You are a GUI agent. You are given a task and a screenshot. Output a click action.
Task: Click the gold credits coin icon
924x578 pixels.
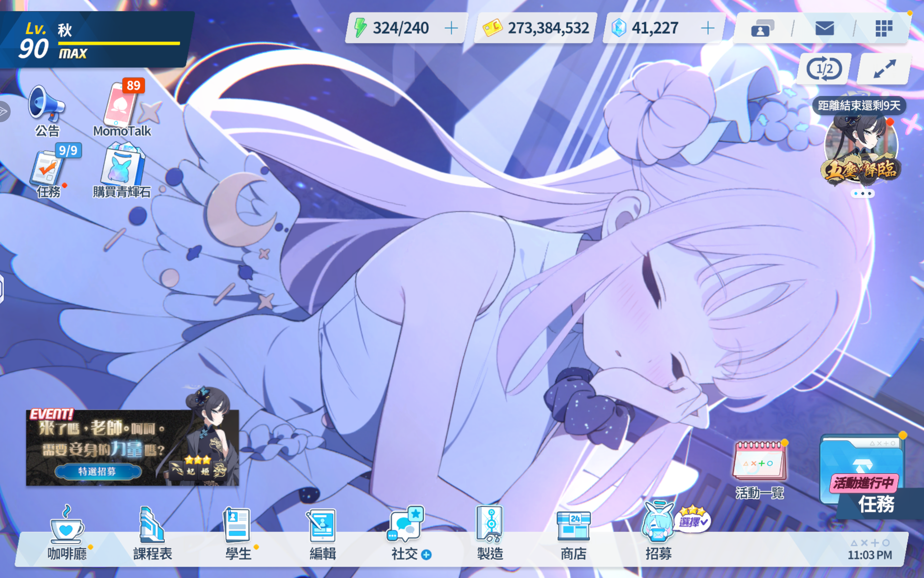point(492,28)
